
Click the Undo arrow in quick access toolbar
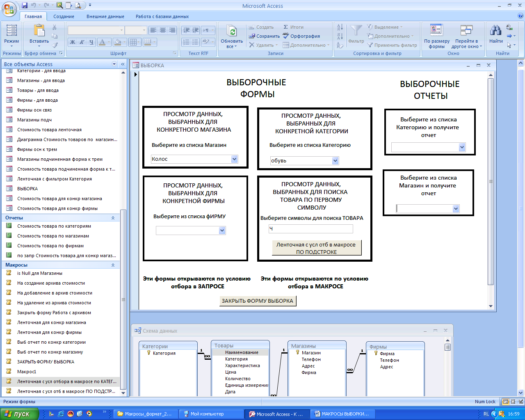(x=34, y=6)
